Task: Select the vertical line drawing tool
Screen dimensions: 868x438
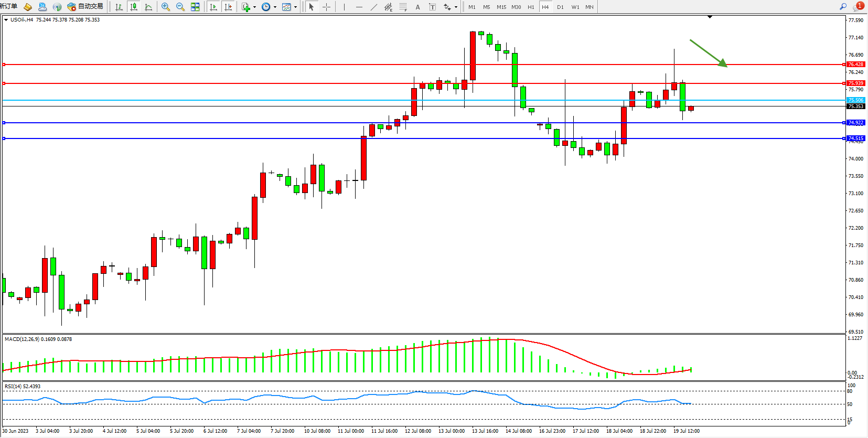Action: click(344, 7)
